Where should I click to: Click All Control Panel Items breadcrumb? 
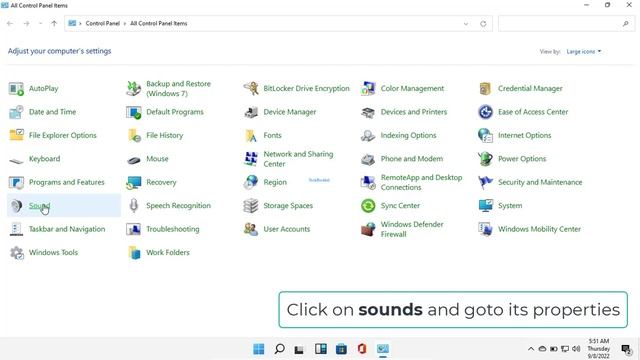[x=158, y=24]
